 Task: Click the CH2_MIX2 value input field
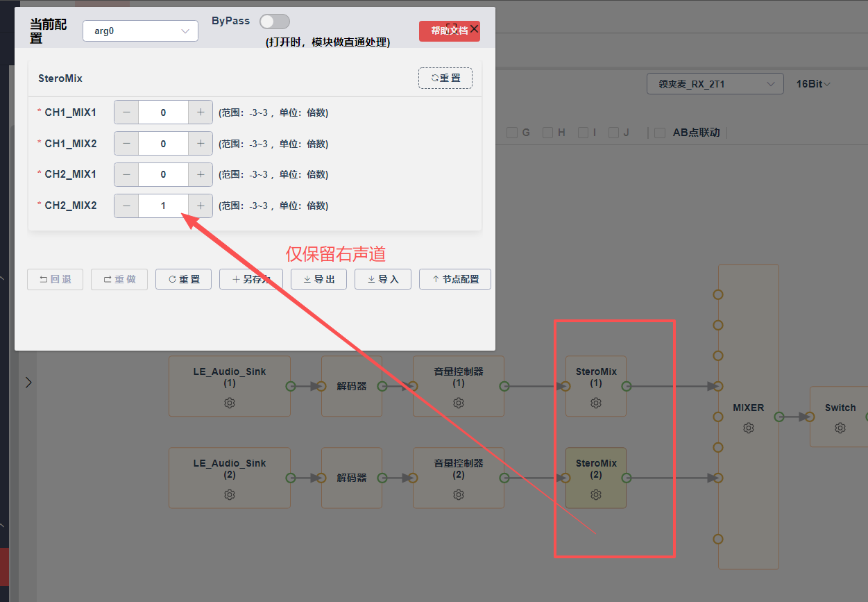pyautogui.click(x=163, y=206)
